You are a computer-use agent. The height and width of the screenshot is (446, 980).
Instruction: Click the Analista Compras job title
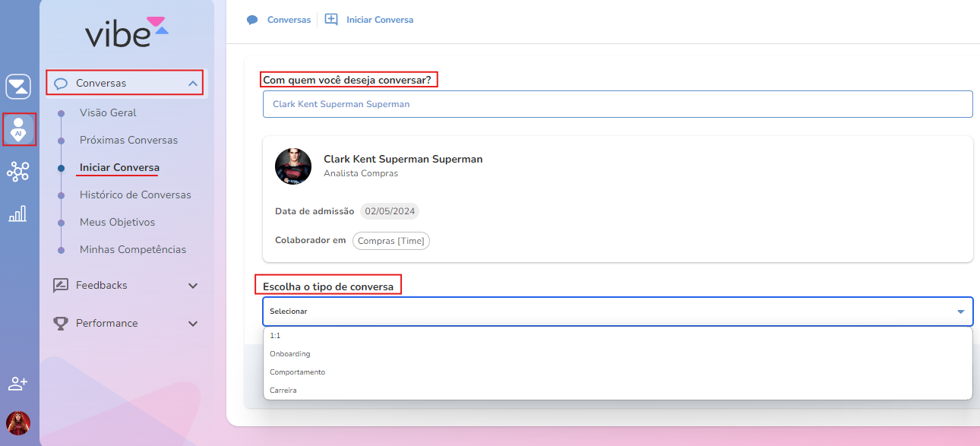pos(361,173)
